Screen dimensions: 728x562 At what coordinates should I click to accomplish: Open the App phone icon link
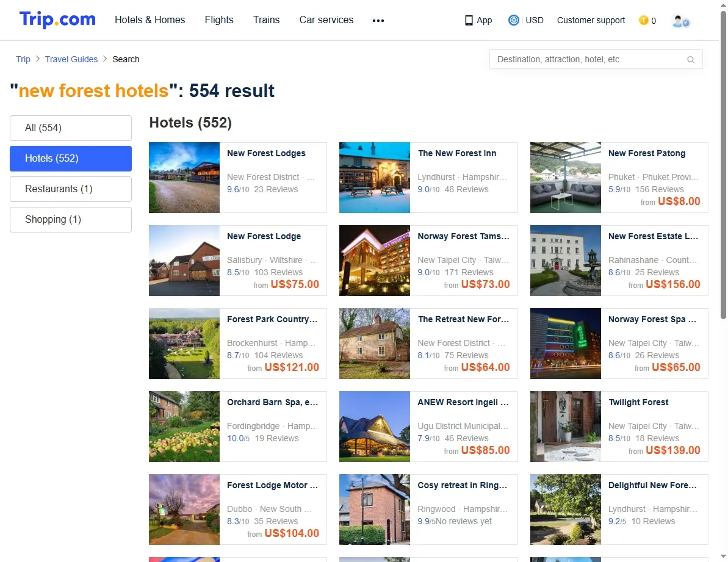click(x=478, y=20)
